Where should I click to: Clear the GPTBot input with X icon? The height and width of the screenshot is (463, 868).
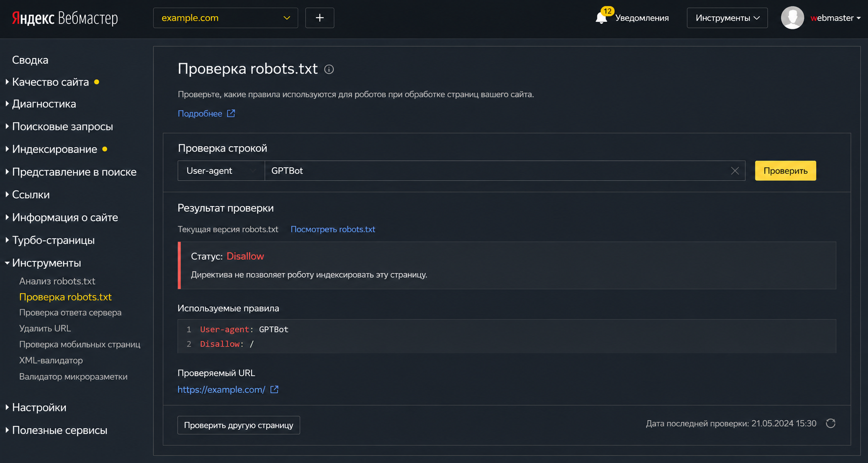pyautogui.click(x=735, y=171)
